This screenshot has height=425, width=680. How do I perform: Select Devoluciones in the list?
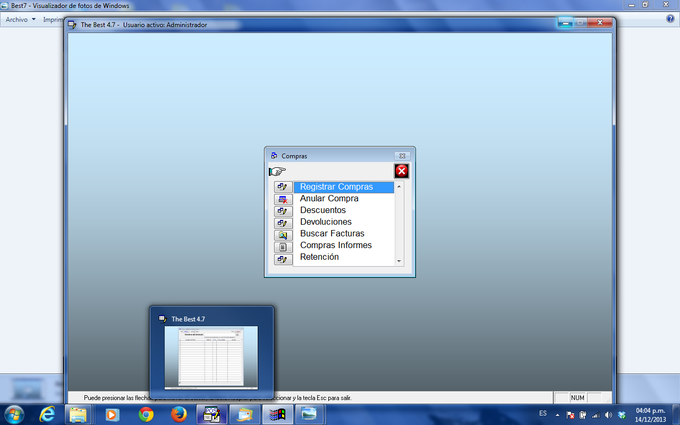click(x=344, y=222)
